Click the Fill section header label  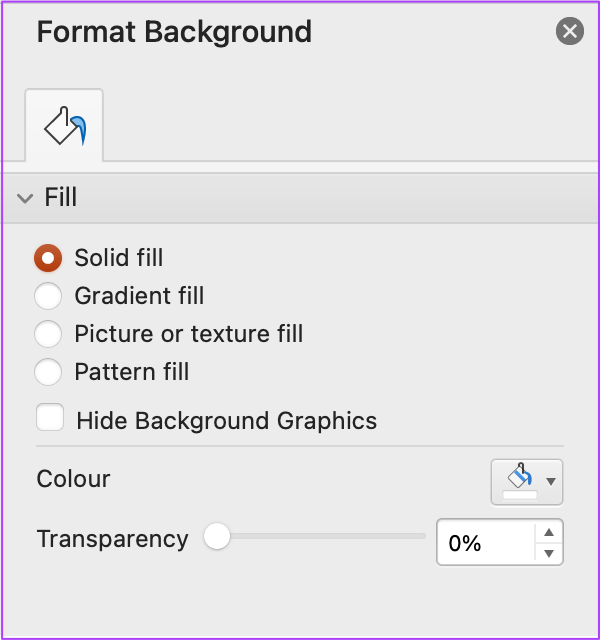[x=60, y=197]
